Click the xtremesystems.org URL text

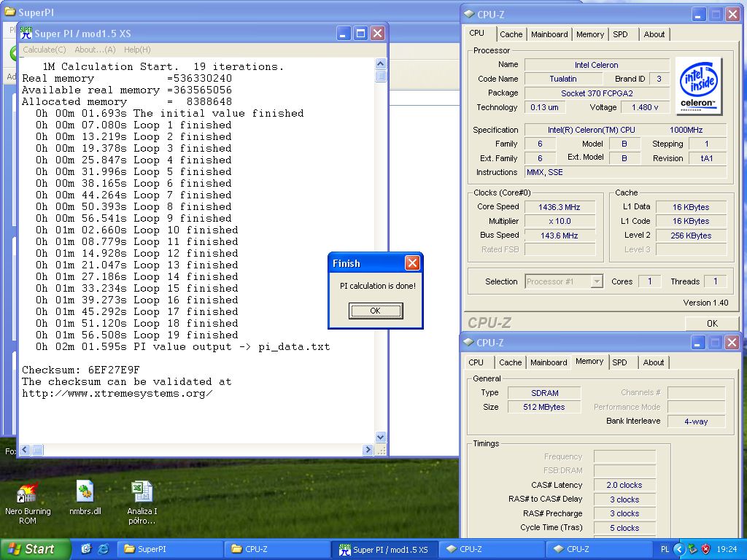(x=117, y=393)
